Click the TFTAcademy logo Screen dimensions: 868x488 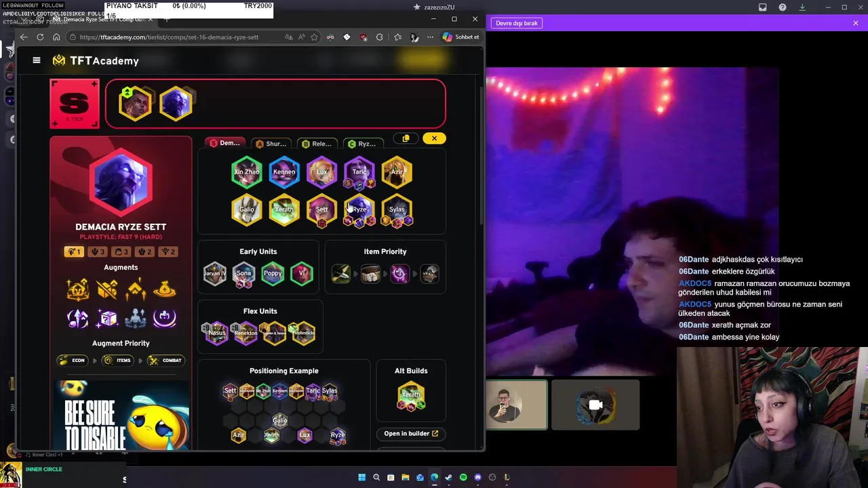[96, 60]
